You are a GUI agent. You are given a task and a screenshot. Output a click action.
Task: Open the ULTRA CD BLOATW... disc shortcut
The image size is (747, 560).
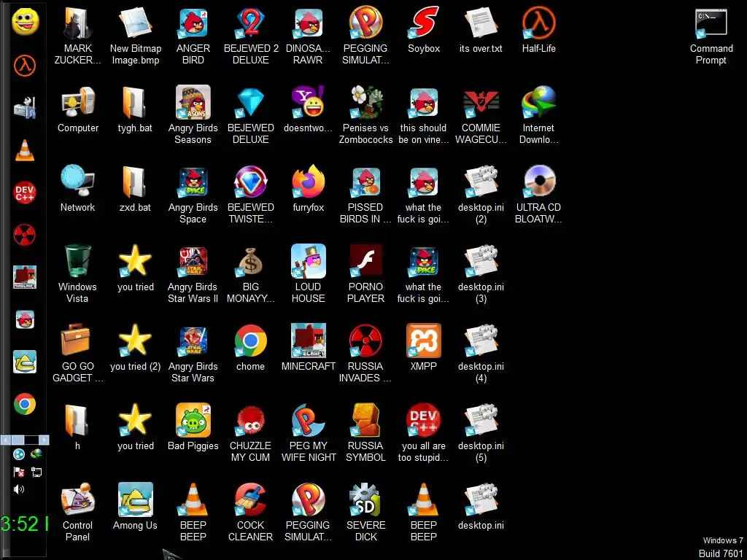point(538,195)
